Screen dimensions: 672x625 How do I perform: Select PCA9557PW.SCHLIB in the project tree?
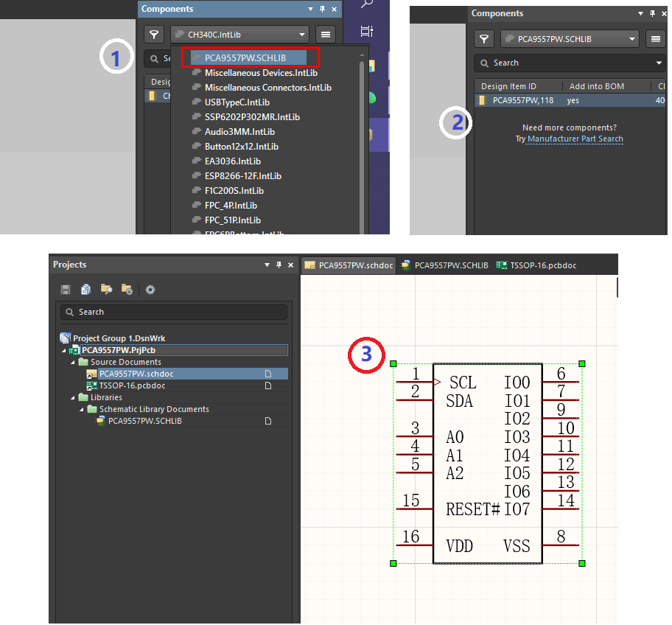coord(145,421)
